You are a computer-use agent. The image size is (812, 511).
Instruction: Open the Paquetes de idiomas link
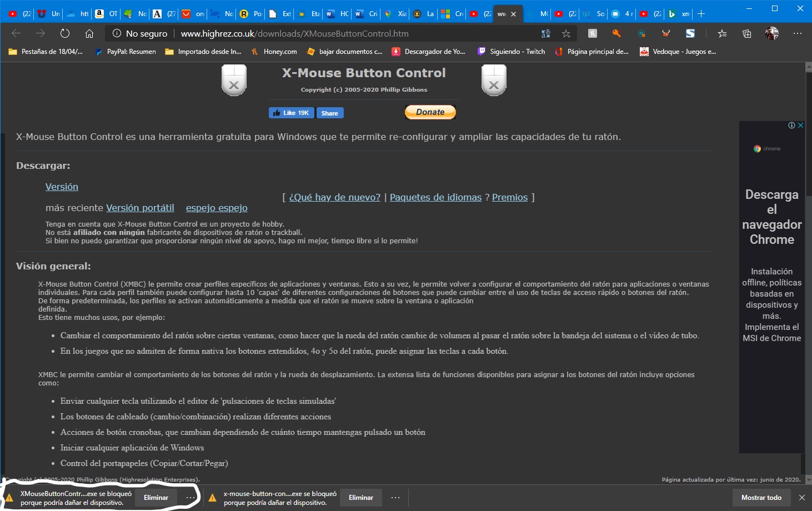pyautogui.click(x=436, y=197)
